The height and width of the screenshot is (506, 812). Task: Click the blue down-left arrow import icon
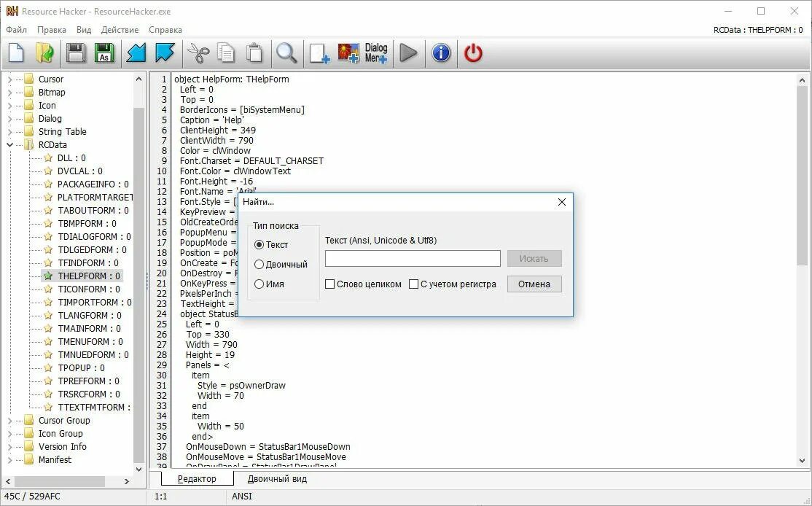pos(136,52)
